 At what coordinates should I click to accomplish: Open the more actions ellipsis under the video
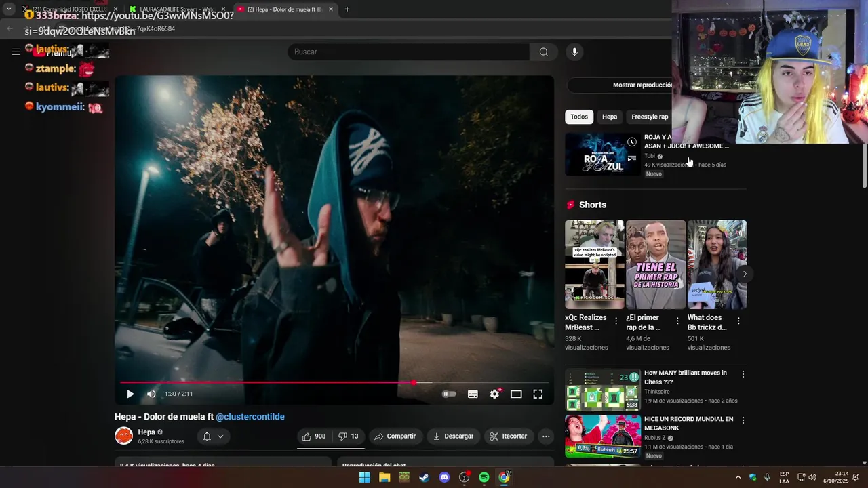point(546,436)
